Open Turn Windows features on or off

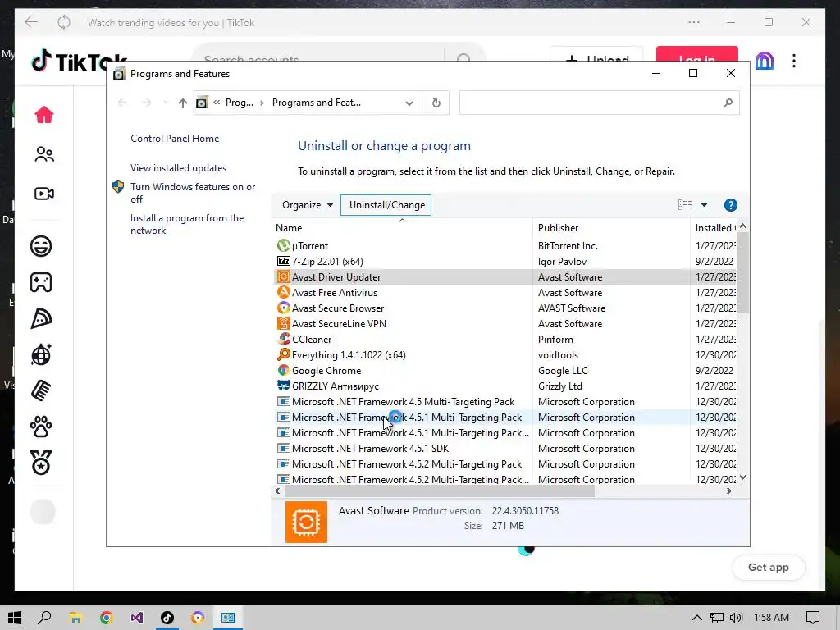pos(192,193)
